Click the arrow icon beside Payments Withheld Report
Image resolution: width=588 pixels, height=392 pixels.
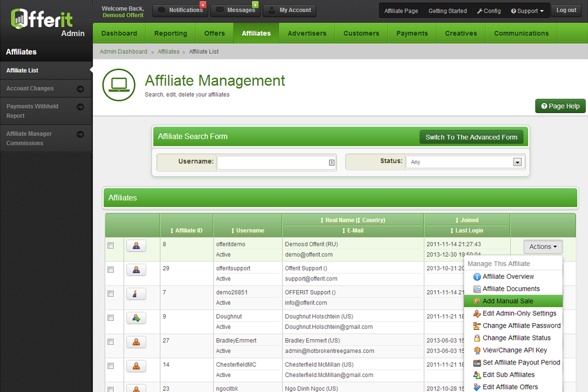[x=80, y=107]
